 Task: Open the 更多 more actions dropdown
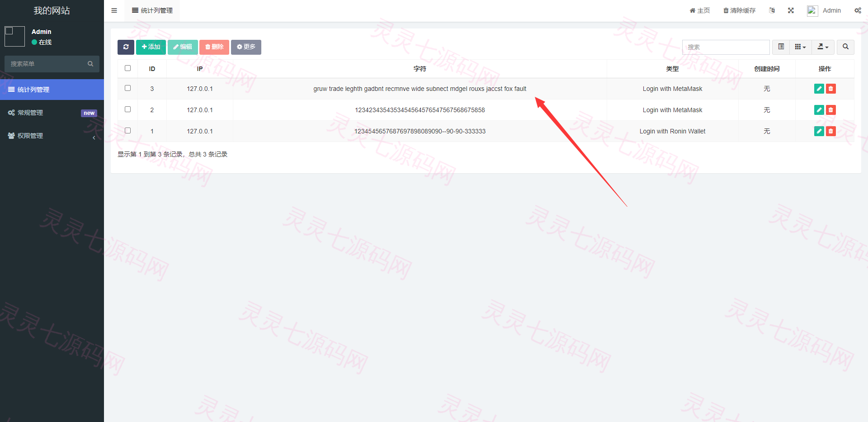[x=246, y=47]
